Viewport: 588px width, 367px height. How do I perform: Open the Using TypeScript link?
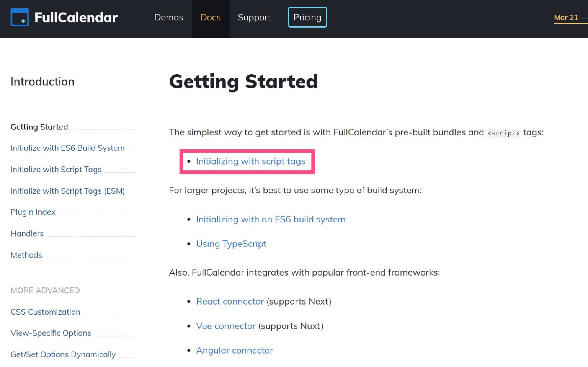tap(231, 244)
